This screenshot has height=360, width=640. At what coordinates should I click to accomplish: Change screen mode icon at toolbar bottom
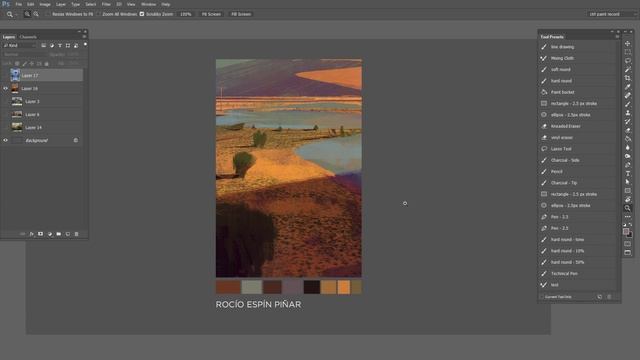627,253
